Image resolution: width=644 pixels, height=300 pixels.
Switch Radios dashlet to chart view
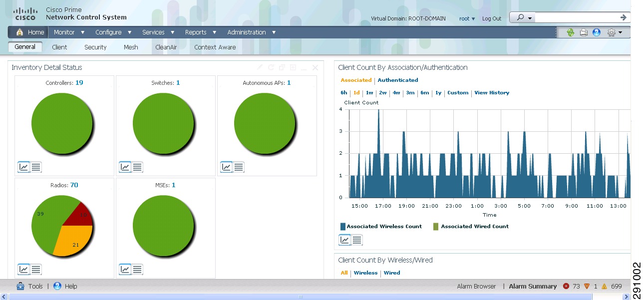(x=23, y=269)
